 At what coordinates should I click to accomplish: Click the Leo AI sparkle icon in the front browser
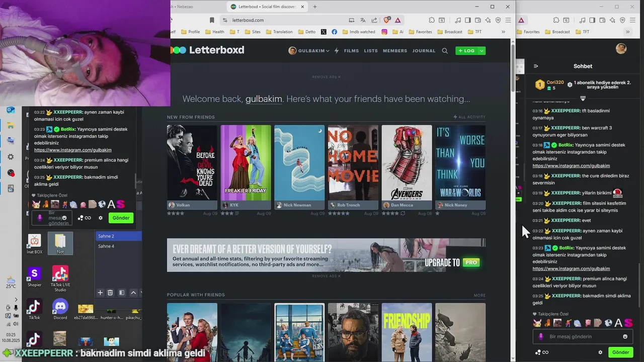pyautogui.click(x=488, y=20)
